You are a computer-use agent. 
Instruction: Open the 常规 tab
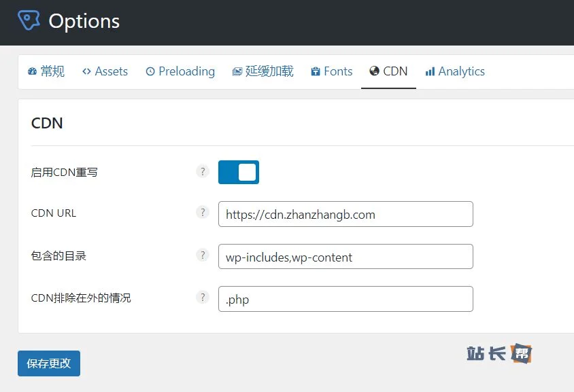tap(46, 71)
